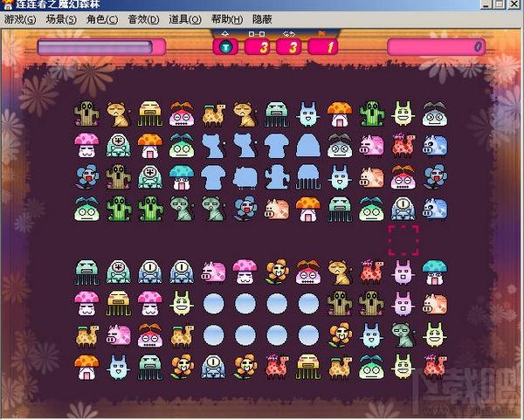524x420 pixels.
Task: Click the purple time progress bar
Action: point(101,47)
